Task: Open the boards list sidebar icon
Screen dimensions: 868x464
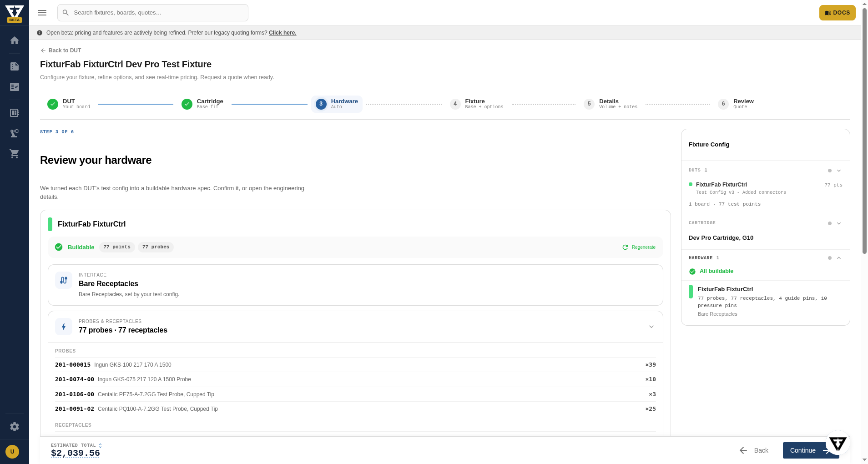Action: [x=15, y=113]
